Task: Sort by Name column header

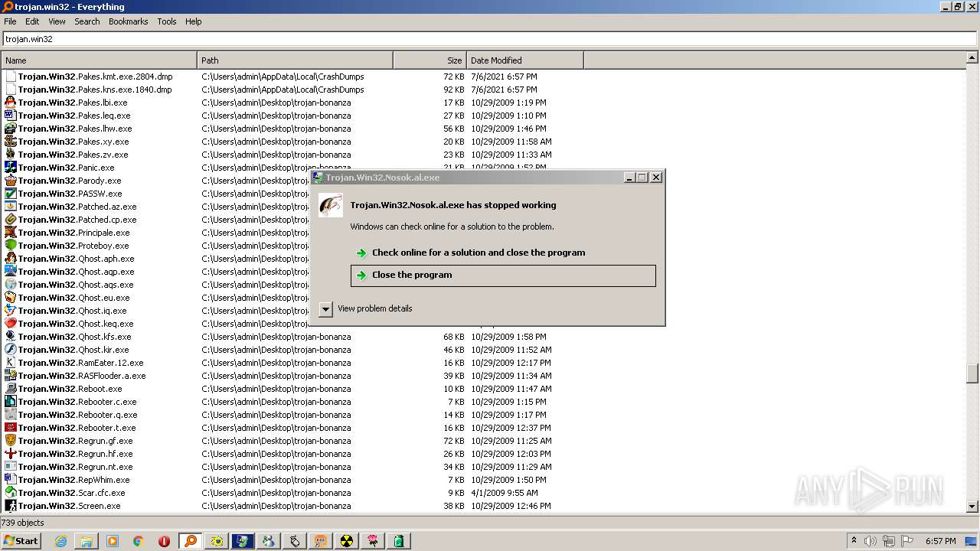Action: point(100,60)
